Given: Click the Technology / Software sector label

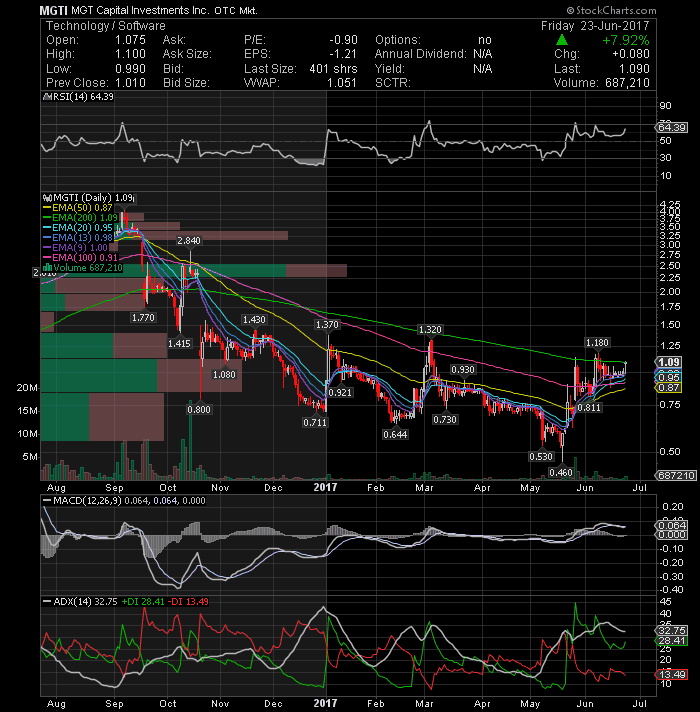Looking at the screenshot, I should pos(105,26).
